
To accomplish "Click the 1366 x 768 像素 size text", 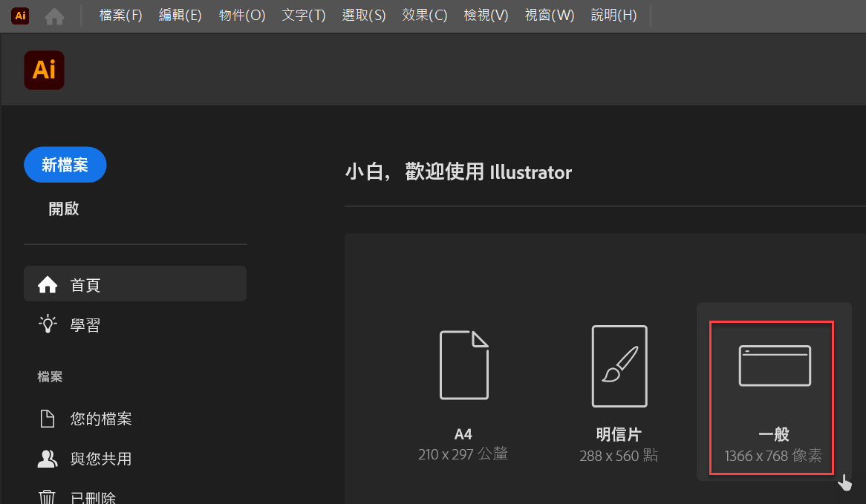I will pos(773,456).
